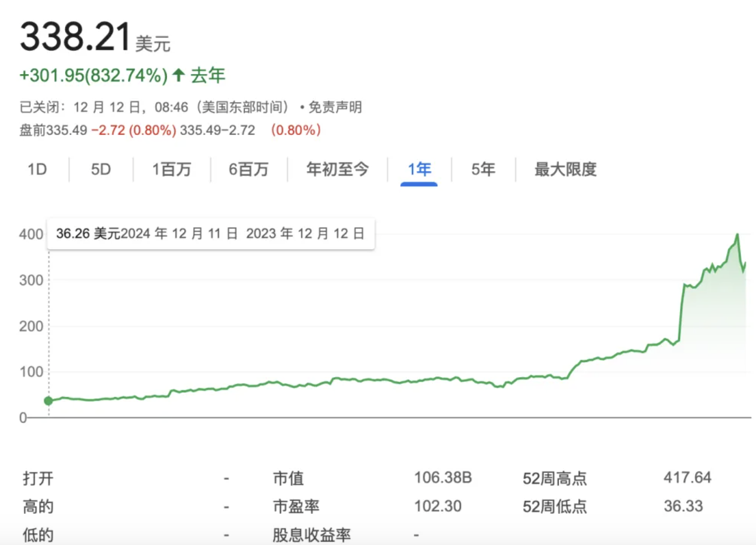Show the 最大限度 max range tab
Image resolution: width=756 pixels, height=545 pixels.
coord(566,169)
